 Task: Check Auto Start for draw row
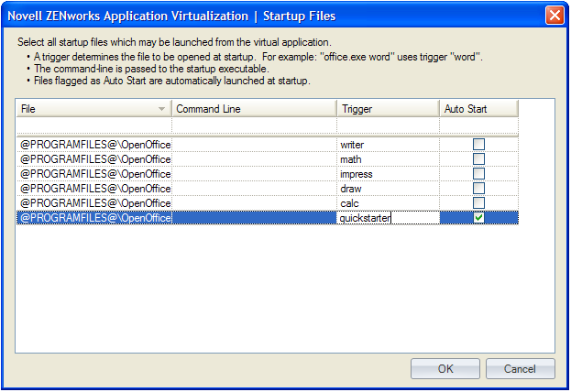[x=478, y=189]
